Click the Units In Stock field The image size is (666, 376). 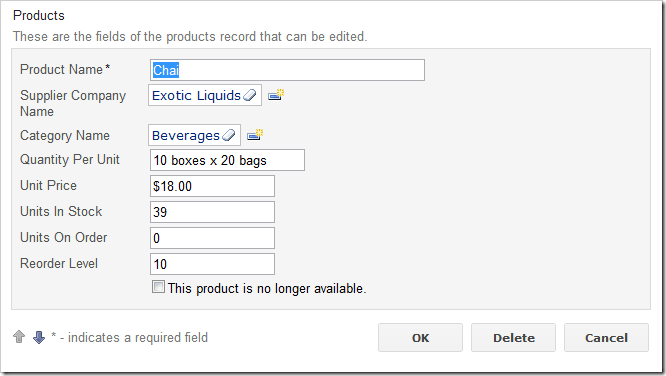click(x=212, y=212)
